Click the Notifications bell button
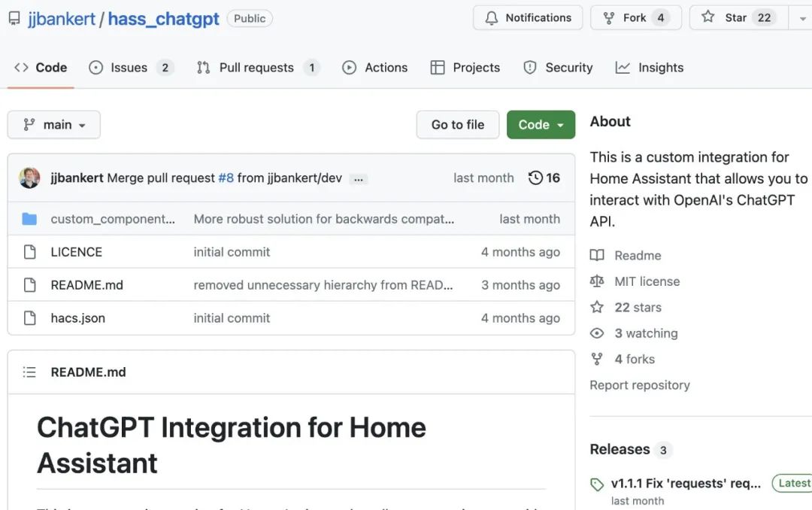This screenshot has width=812, height=510. coord(528,18)
